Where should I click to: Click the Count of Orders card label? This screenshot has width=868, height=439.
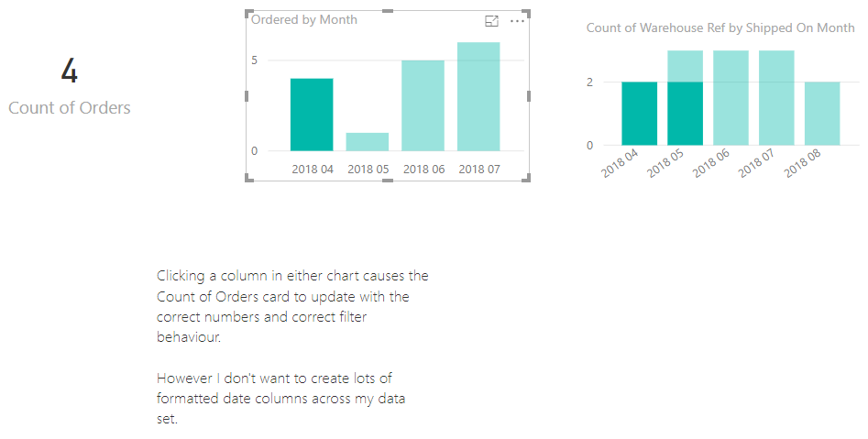[x=70, y=108]
